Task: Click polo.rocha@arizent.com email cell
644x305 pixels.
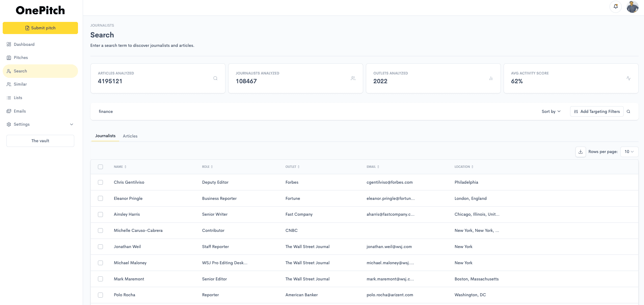Action: click(x=390, y=295)
